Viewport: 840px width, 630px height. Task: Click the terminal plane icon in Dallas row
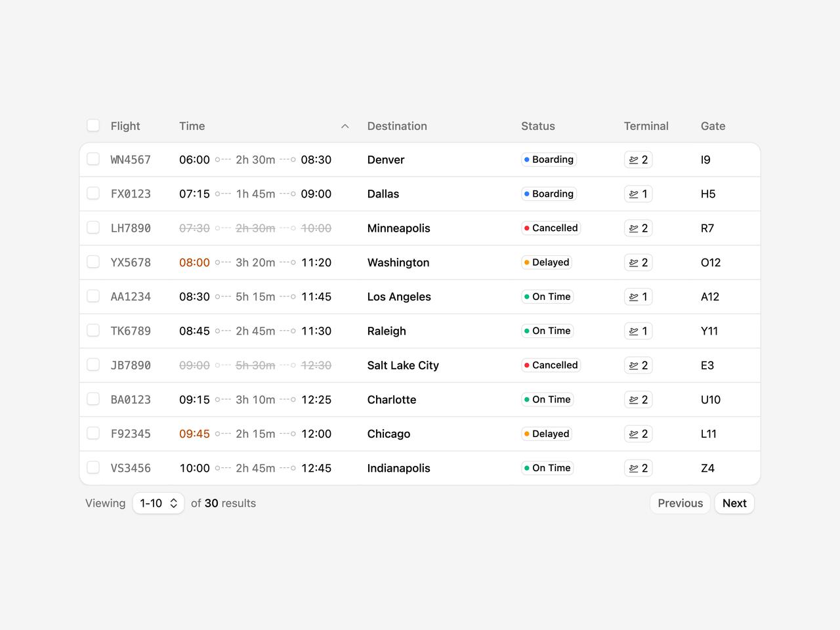pyautogui.click(x=633, y=194)
